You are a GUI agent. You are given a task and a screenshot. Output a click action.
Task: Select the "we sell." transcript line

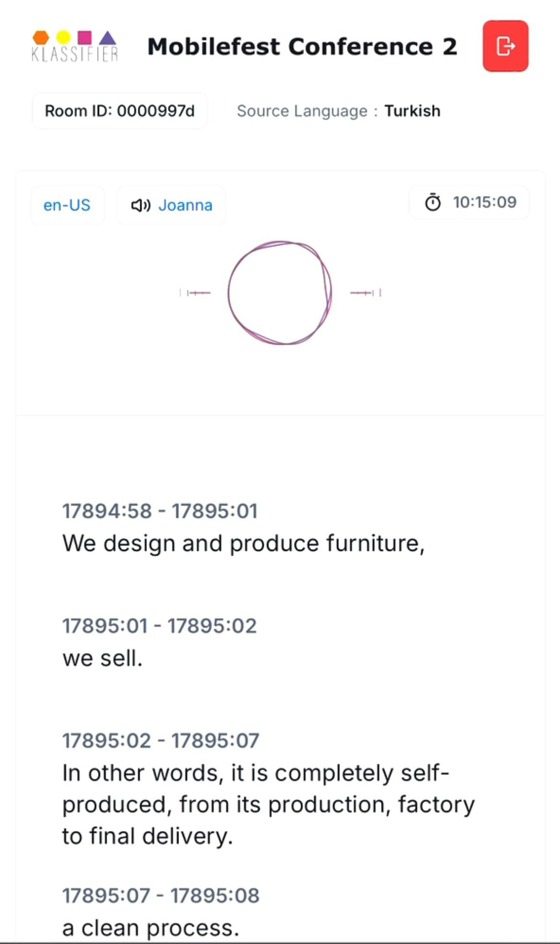click(x=102, y=658)
